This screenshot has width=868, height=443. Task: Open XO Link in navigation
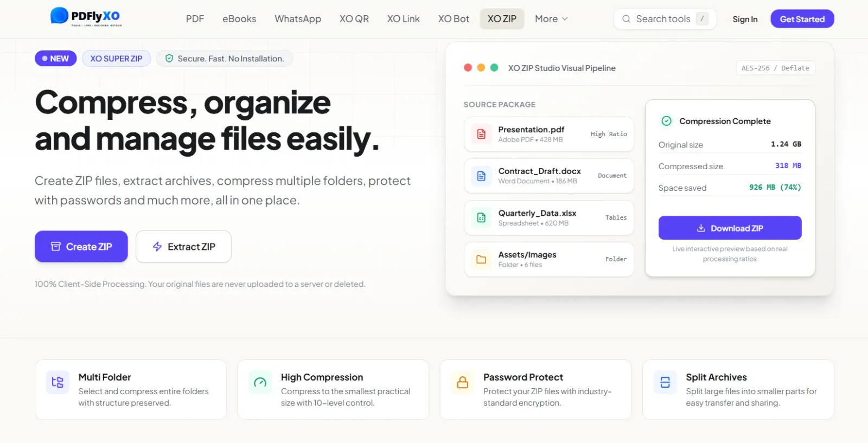click(x=404, y=19)
